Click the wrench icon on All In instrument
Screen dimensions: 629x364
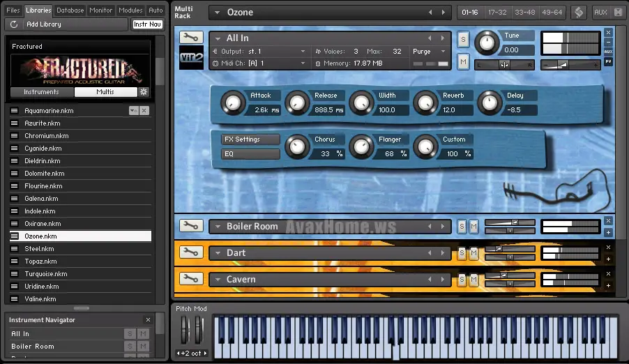tap(190, 38)
